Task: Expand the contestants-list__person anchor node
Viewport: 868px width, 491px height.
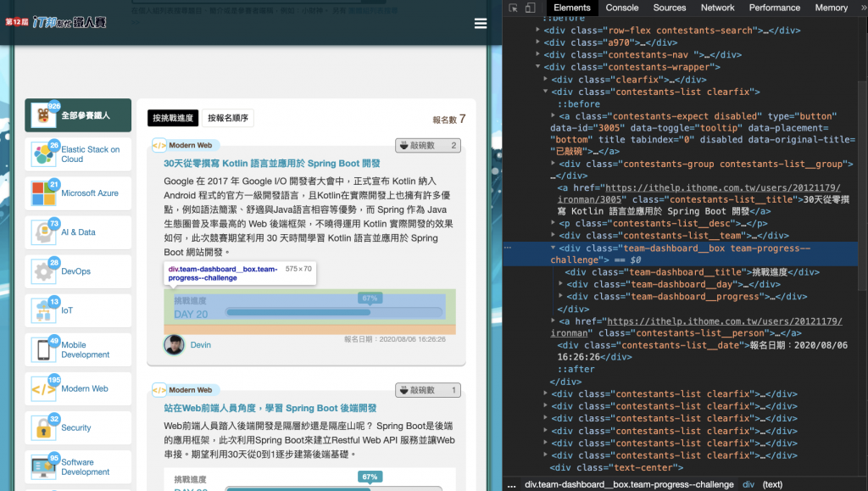Action: click(x=553, y=321)
